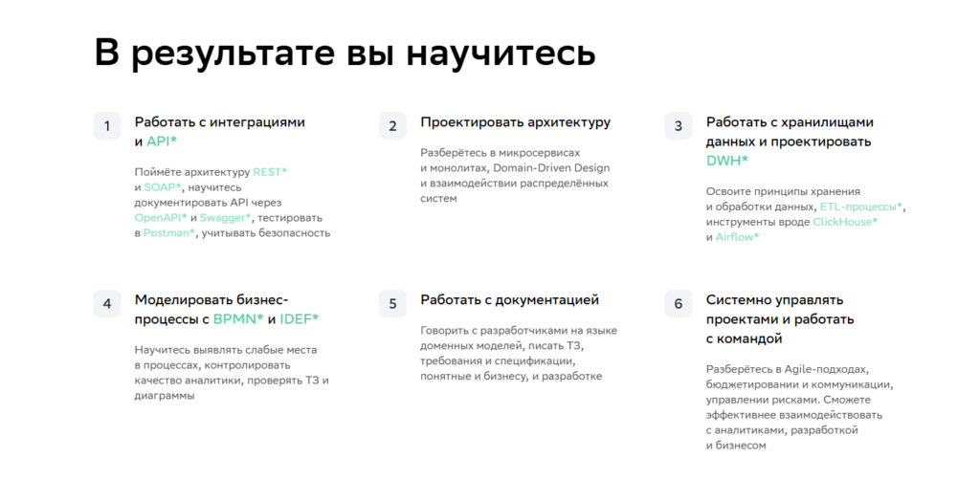Image resolution: width=980 pixels, height=480 pixels.
Task: Click the text 'Научитесь выявлять слабые места'
Action: coord(226,350)
